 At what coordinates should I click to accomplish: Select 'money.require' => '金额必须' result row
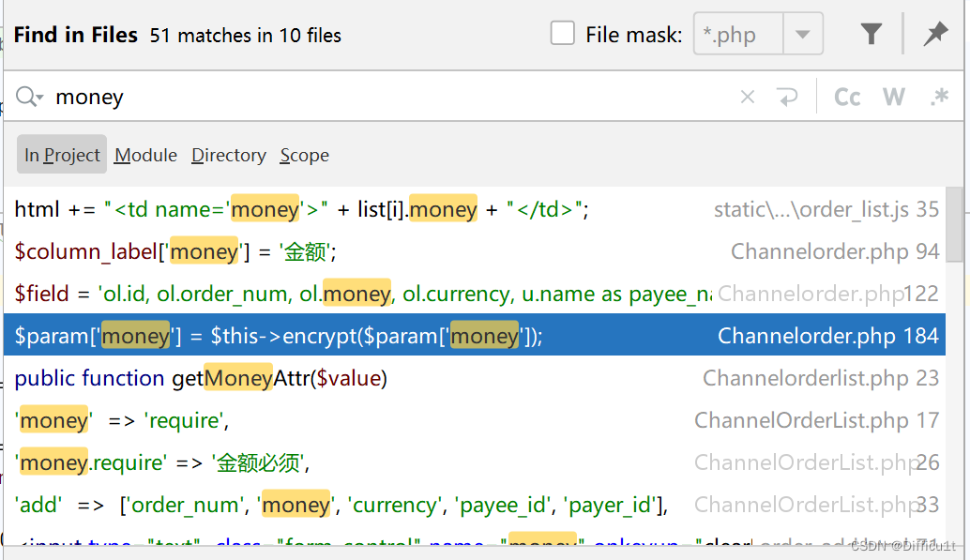point(475,462)
